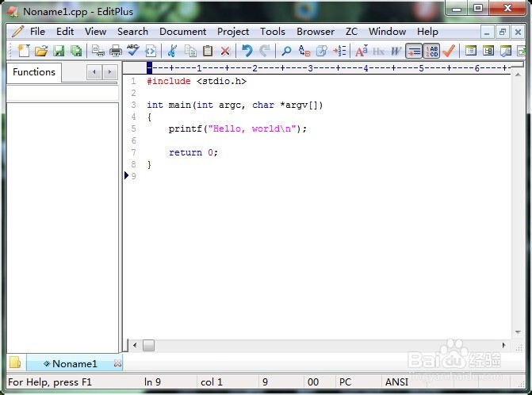Click the vertical scrollbar up arrow
Screen dimensions: 532x395
click(518, 75)
